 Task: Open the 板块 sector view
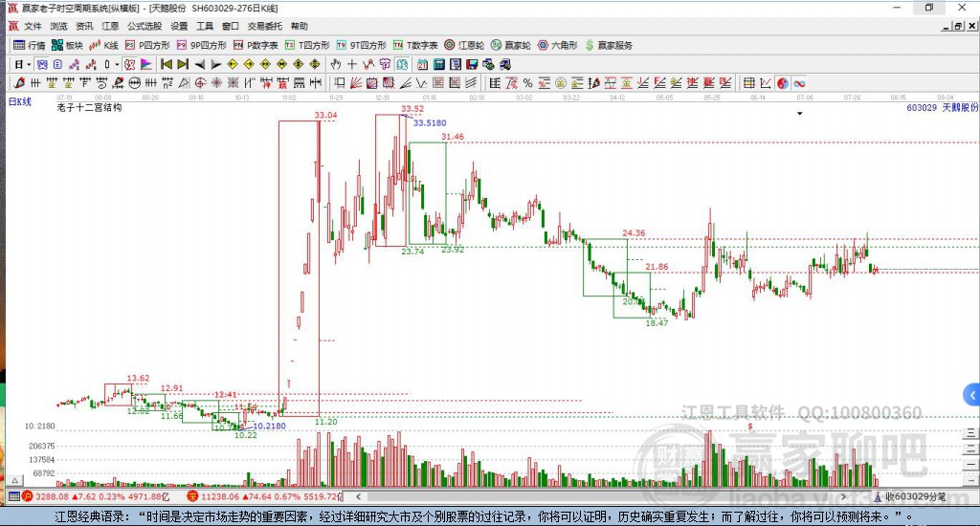point(67,45)
